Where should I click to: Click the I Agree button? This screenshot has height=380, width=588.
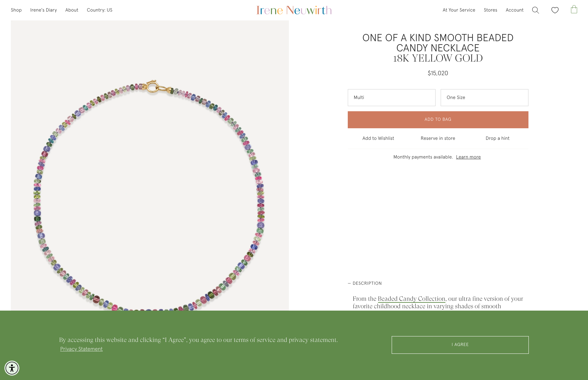[x=460, y=345]
